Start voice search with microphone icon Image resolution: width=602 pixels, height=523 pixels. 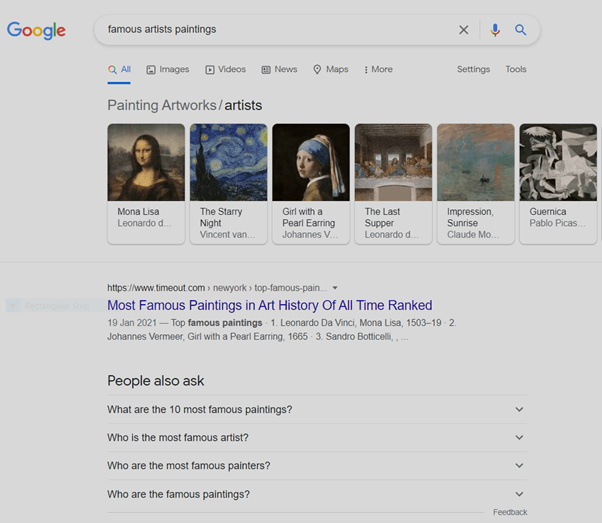(494, 30)
